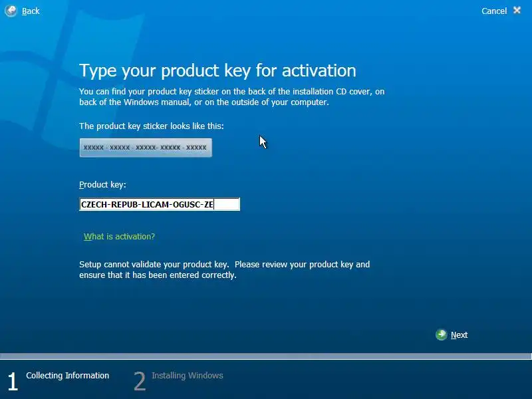Click the 'Product key:' label

[x=102, y=185]
